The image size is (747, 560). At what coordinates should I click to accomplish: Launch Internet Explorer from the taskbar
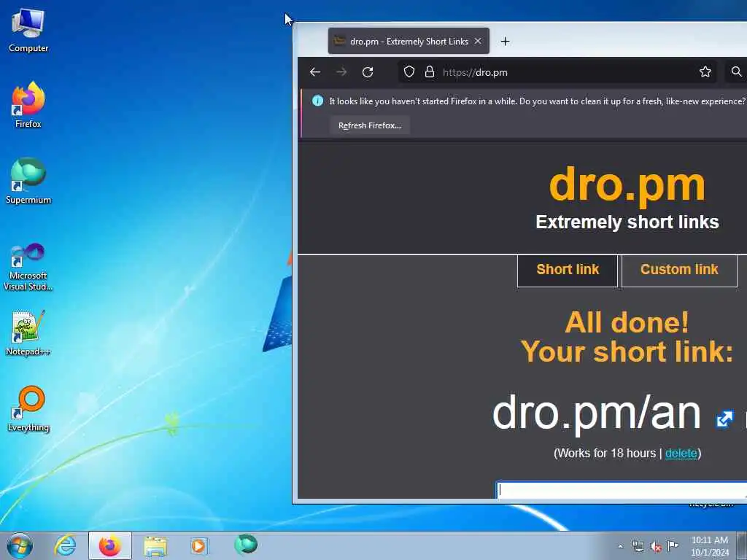[65, 545]
